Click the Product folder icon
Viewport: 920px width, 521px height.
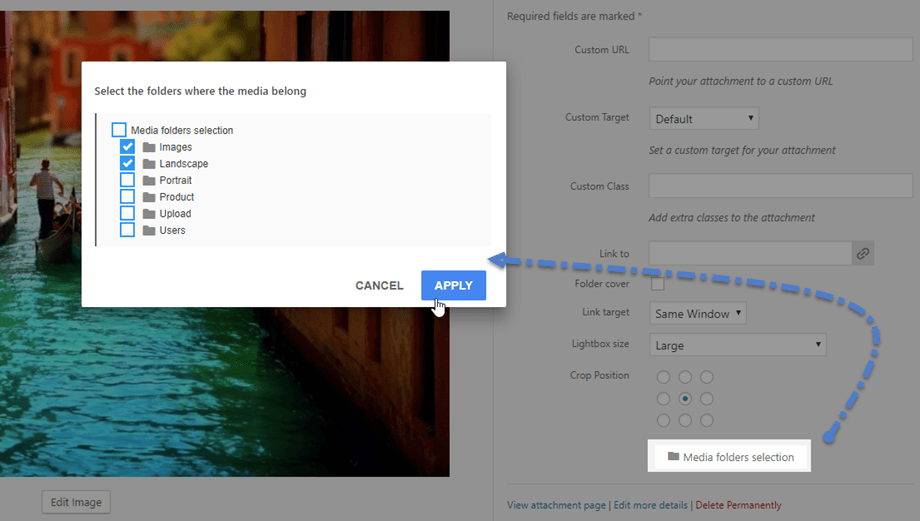tap(149, 197)
